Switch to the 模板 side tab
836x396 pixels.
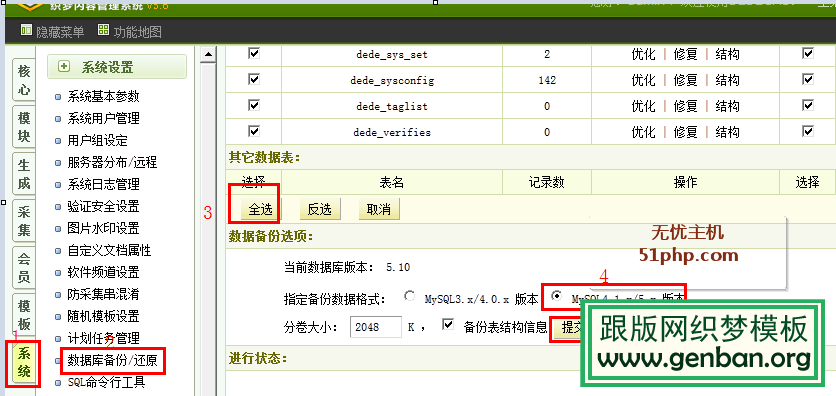click(x=24, y=314)
